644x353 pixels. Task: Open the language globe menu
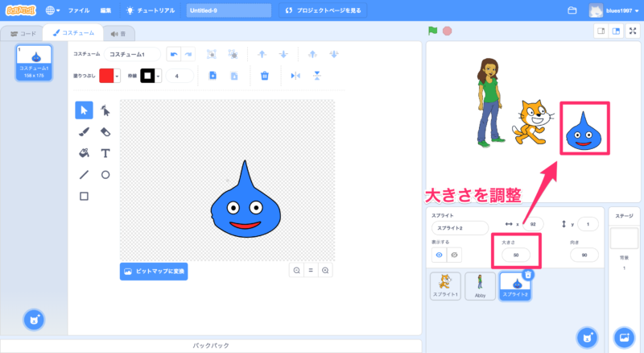[53, 10]
